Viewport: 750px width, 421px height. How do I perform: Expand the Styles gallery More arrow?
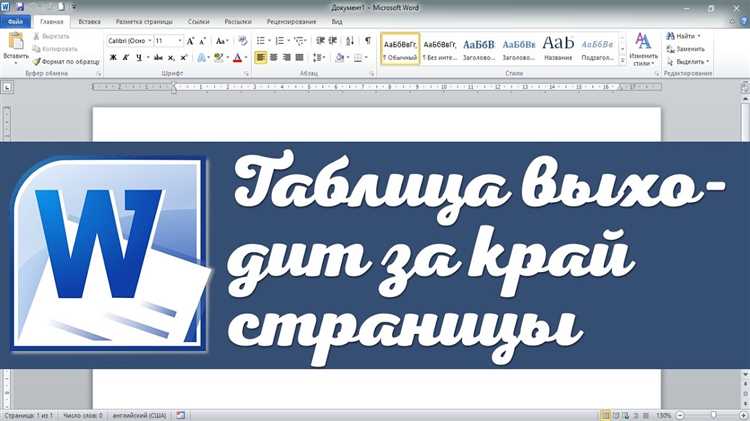622,61
